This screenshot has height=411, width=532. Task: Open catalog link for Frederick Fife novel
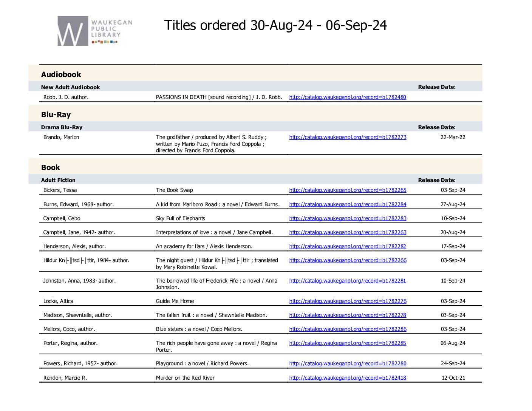tap(348, 281)
